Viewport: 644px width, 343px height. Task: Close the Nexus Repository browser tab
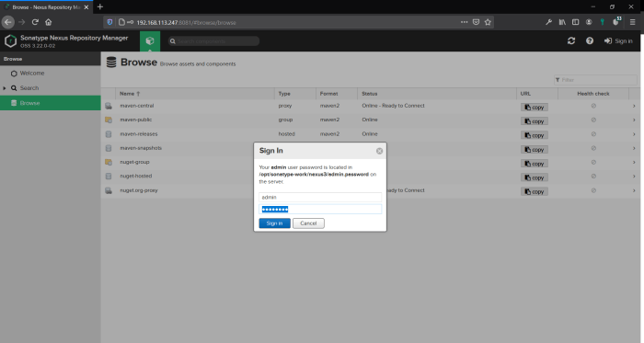pos(86,7)
